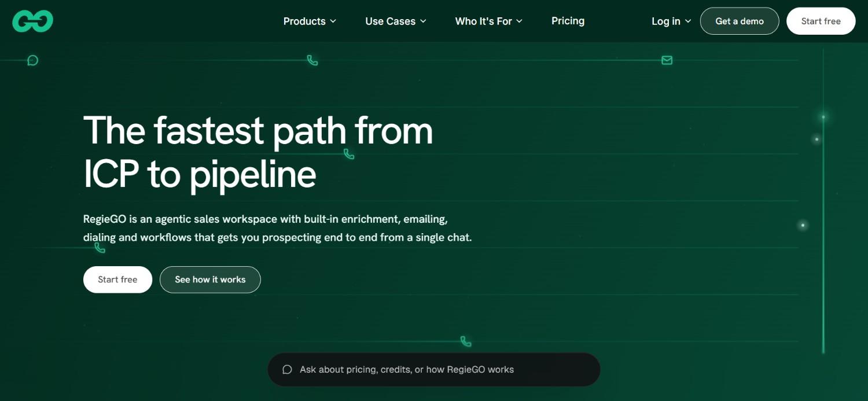Expand the Who It's For chevron
Image resolution: width=868 pixels, height=401 pixels.
pyautogui.click(x=519, y=21)
